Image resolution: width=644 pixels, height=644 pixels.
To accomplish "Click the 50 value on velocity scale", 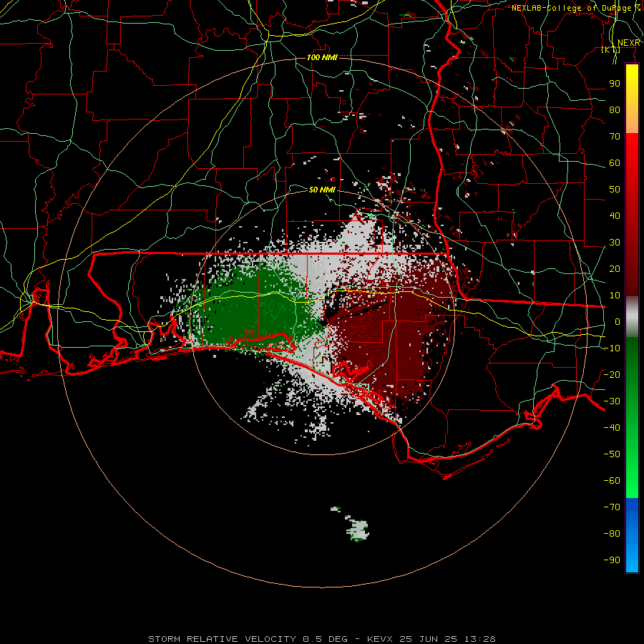I will click(615, 190).
